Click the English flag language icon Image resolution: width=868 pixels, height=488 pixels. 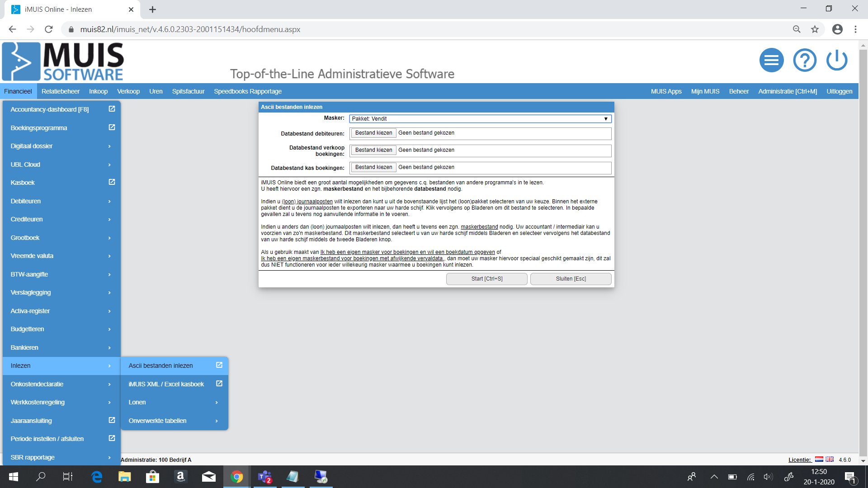pyautogui.click(x=830, y=459)
